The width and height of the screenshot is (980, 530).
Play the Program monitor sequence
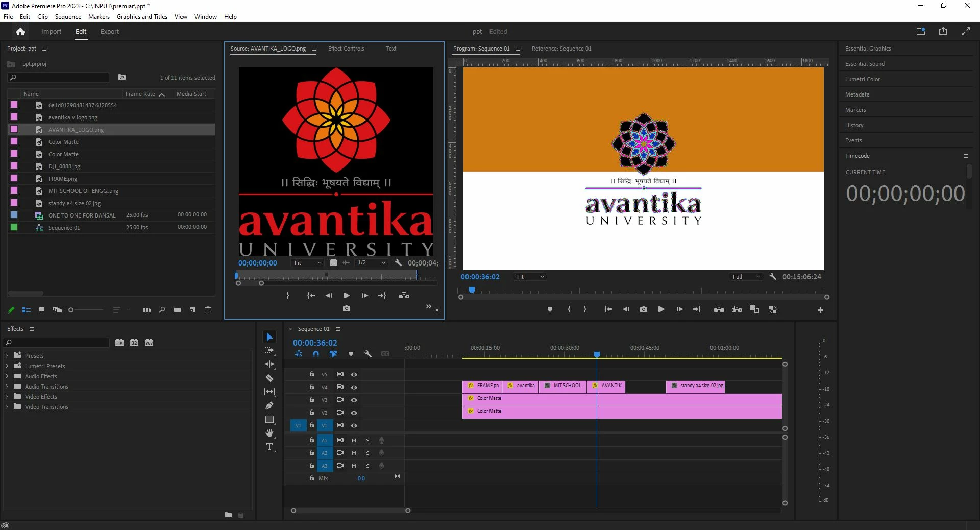coord(661,309)
